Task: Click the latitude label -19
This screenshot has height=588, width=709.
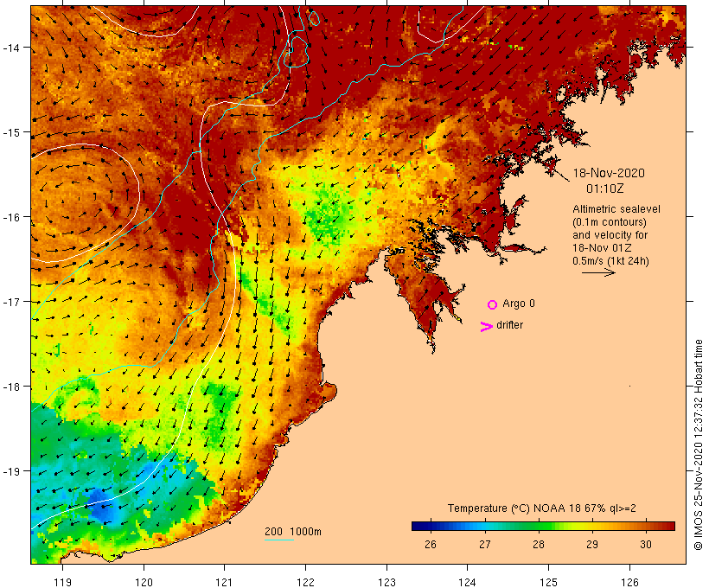Action: (x=10, y=471)
